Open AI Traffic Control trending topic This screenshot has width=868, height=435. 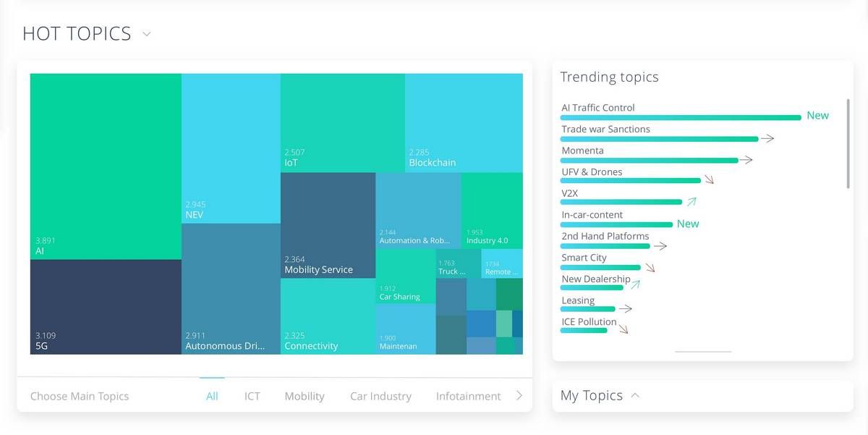(598, 108)
